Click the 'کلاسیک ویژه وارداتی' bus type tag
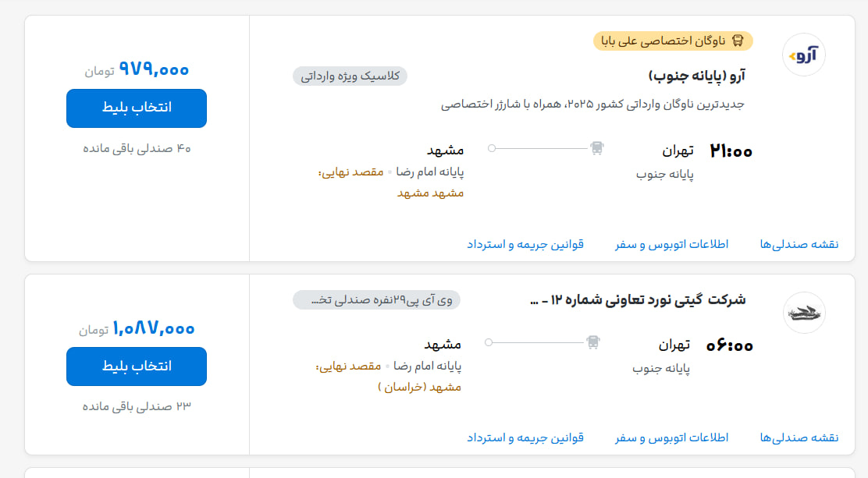The height and width of the screenshot is (478, 868). pyautogui.click(x=350, y=76)
